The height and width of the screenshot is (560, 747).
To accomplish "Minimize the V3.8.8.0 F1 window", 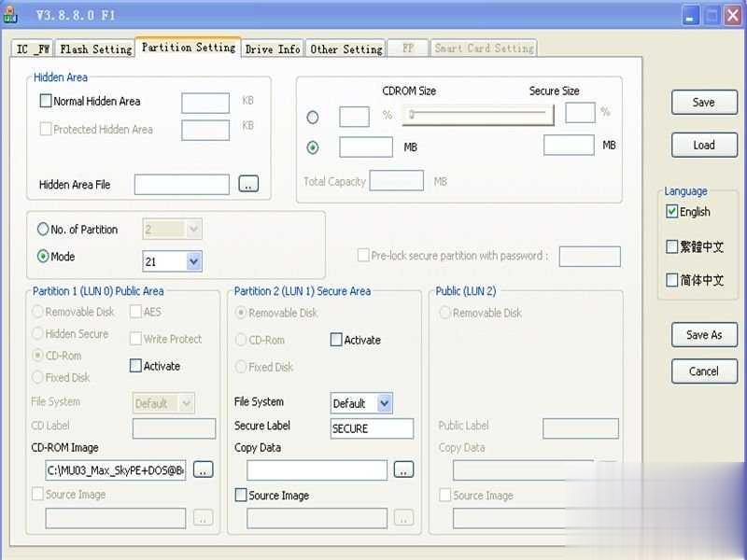I will pyautogui.click(x=690, y=15).
